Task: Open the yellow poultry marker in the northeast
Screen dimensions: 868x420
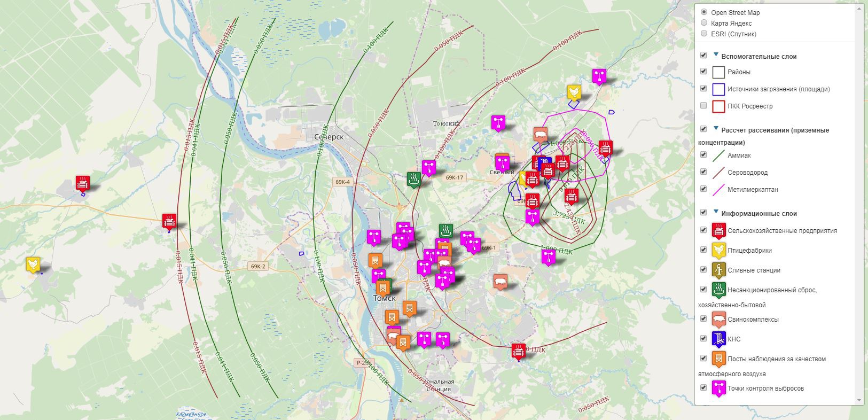Action: pos(574,93)
